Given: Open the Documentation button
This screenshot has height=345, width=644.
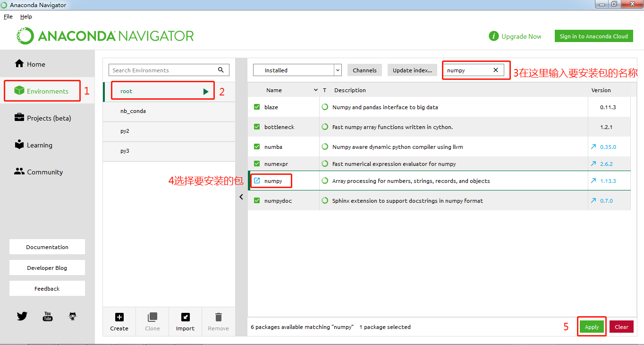Looking at the screenshot, I should [47, 247].
